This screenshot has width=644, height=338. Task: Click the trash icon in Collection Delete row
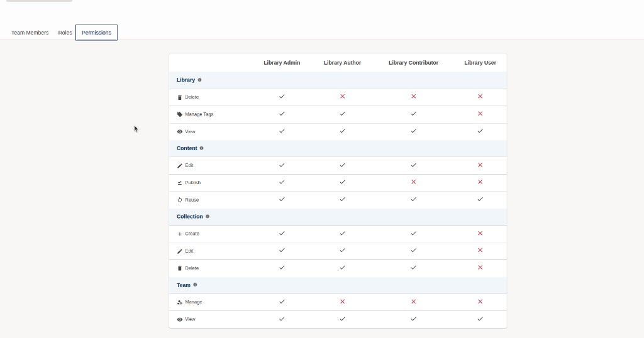[x=179, y=268]
